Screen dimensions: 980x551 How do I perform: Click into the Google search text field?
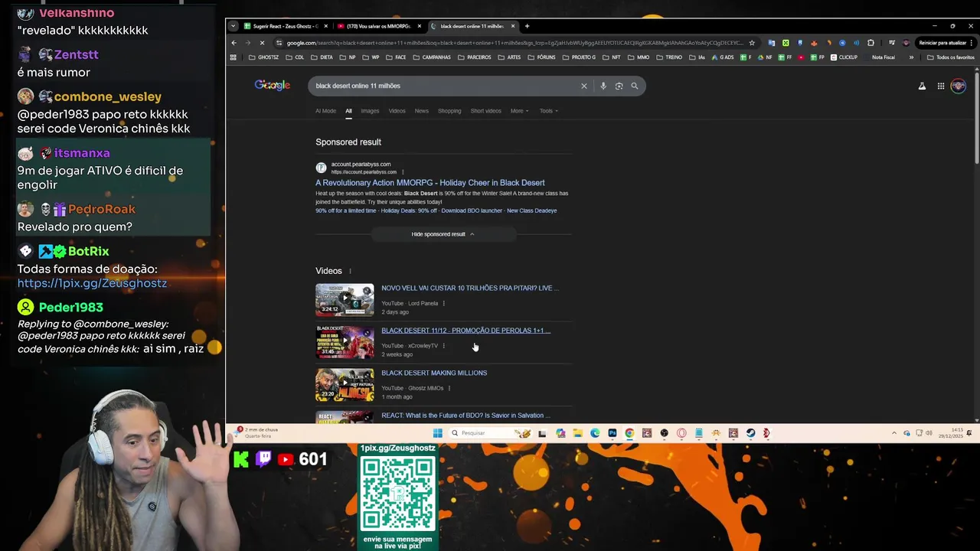pos(444,86)
